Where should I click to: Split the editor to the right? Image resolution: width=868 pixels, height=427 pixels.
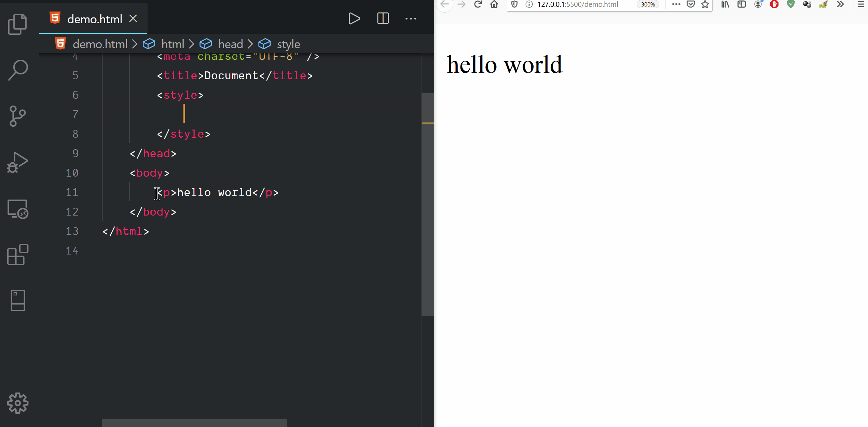pos(383,18)
